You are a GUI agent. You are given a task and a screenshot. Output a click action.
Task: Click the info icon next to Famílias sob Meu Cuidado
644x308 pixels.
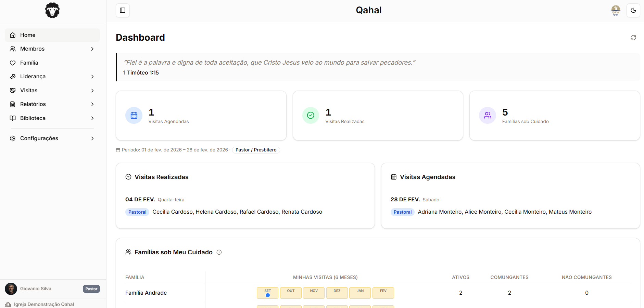tap(219, 252)
